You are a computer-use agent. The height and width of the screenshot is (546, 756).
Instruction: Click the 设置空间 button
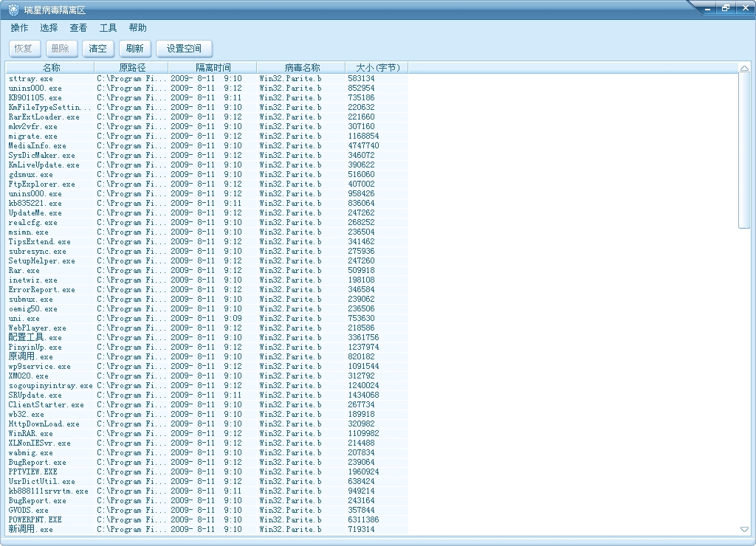(184, 48)
